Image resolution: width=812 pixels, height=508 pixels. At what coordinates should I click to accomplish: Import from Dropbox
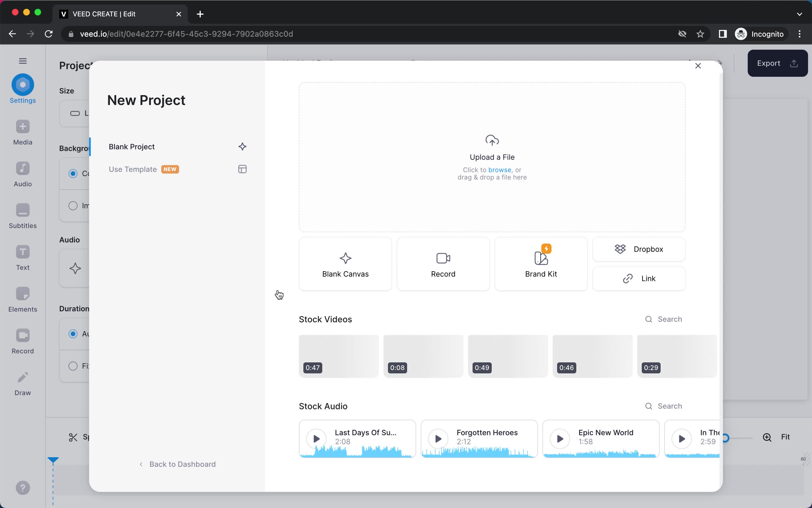[x=639, y=249]
